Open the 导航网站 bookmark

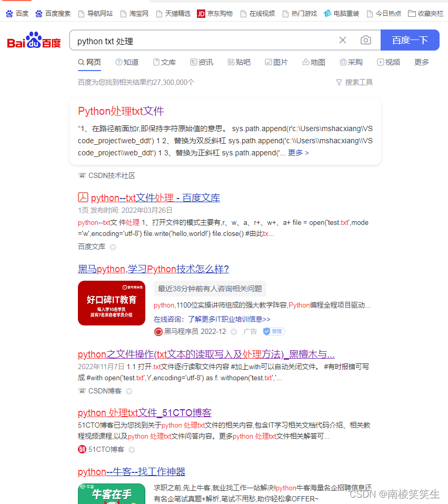point(96,14)
